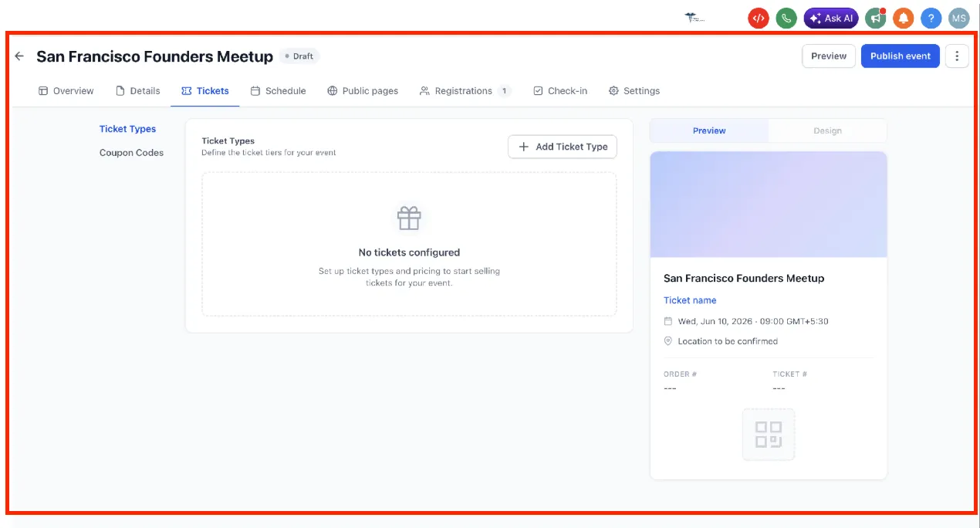Select Preview in the ticket panel toggle
The width and height of the screenshot is (980, 528).
point(709,131)
